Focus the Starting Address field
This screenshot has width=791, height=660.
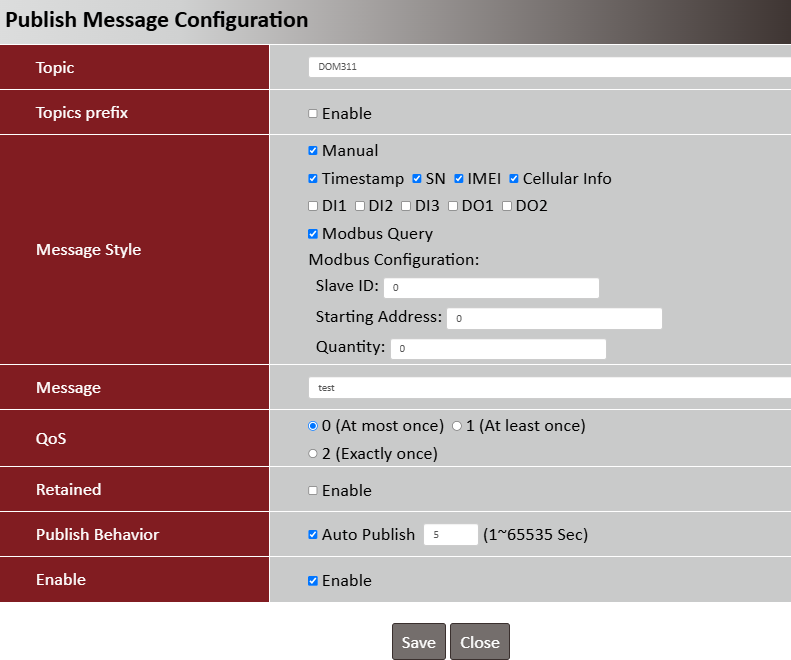[554, 319]
